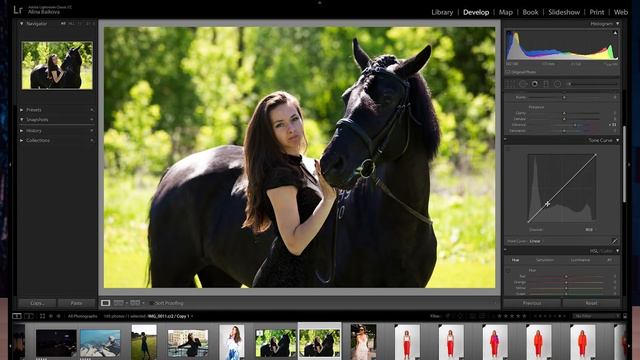Add new preset with plus icon
640x360 pixels.
(91, 110)
